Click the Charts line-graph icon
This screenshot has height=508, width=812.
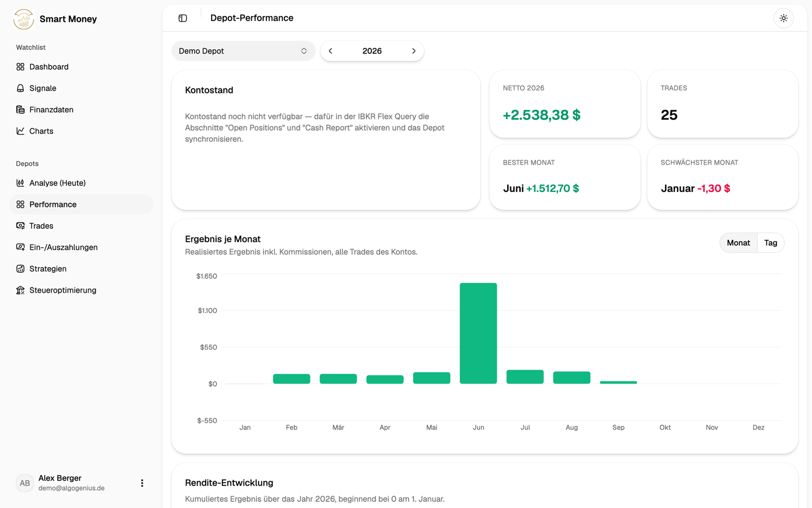pos(20,131)
